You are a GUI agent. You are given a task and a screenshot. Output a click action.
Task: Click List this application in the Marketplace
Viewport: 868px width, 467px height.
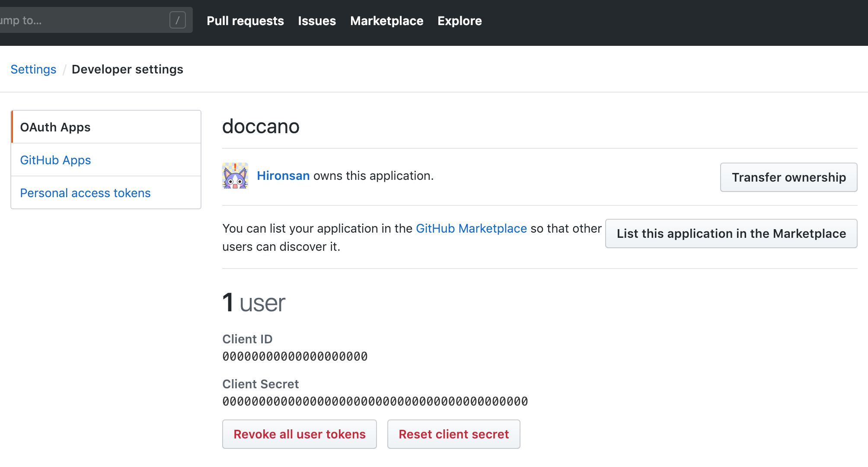click(731, 233)
